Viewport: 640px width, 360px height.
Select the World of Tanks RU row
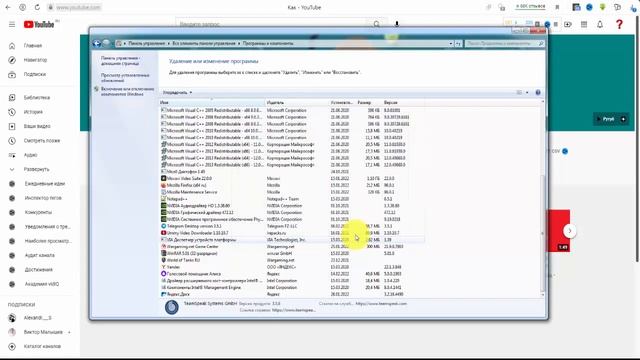(292, 260)
